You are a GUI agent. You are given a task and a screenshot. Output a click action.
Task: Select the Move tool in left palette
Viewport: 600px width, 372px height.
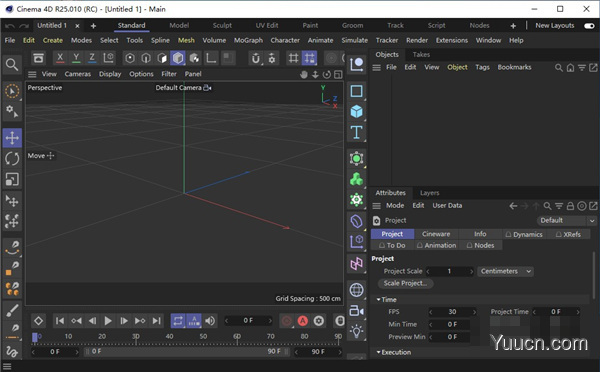click(12, 138)
